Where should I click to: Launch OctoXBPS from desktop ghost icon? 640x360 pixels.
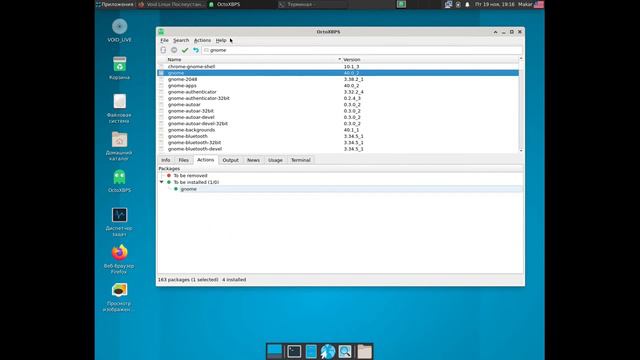120,181
